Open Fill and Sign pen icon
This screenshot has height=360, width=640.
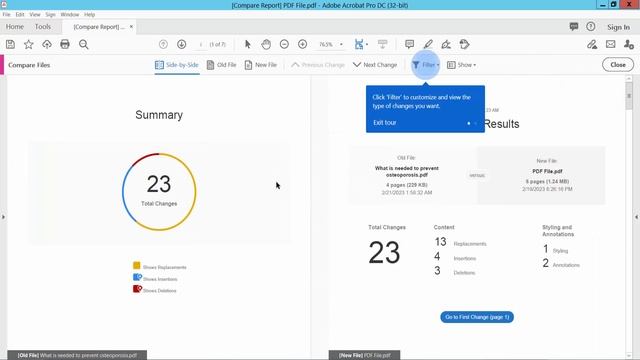(x=592, y=44)
